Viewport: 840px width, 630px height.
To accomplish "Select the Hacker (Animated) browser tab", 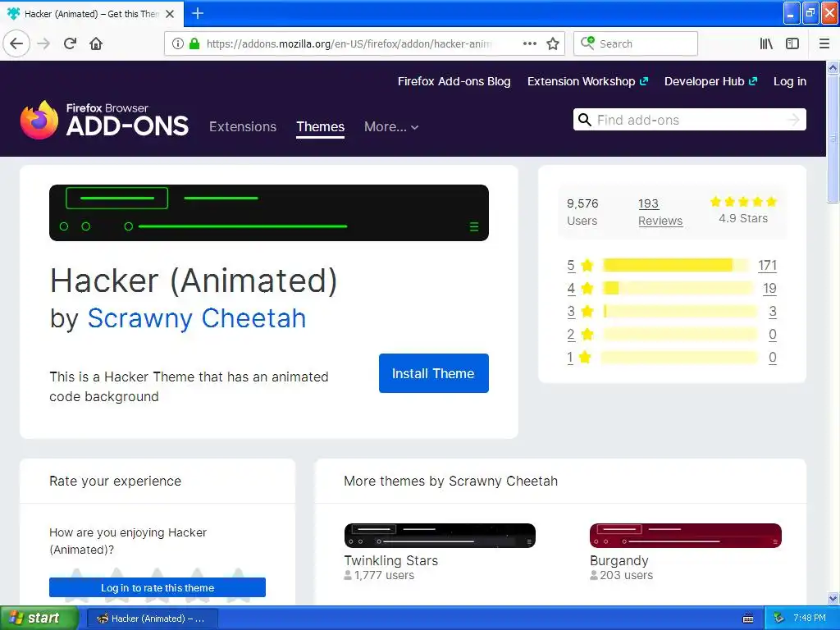I will [x=92, y=14].
